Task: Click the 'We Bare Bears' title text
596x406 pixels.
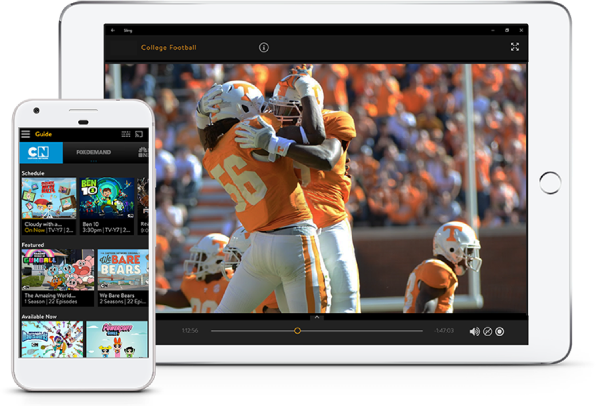Action: (x=117, y=295)
